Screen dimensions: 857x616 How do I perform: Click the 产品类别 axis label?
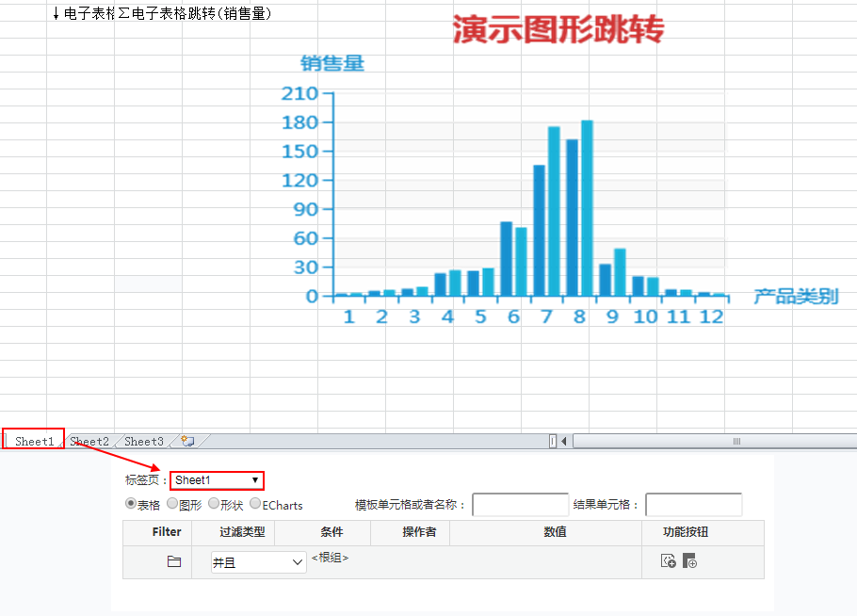(796, 297)
